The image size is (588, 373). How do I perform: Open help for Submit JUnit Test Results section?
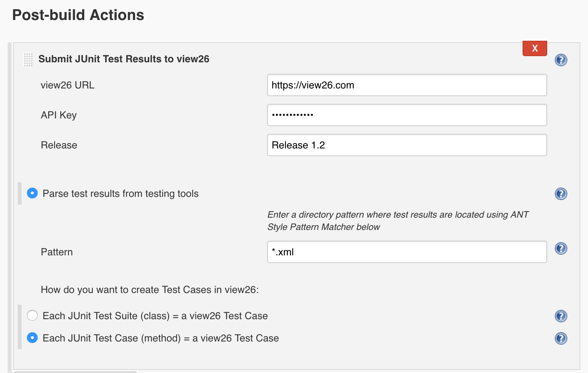click(561, 60)
